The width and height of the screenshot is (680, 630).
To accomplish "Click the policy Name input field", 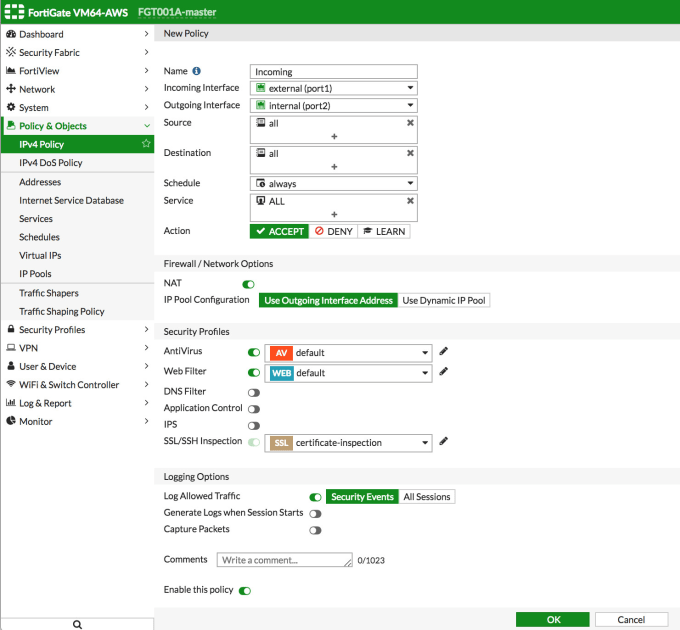I will click(x=334, y=72).
